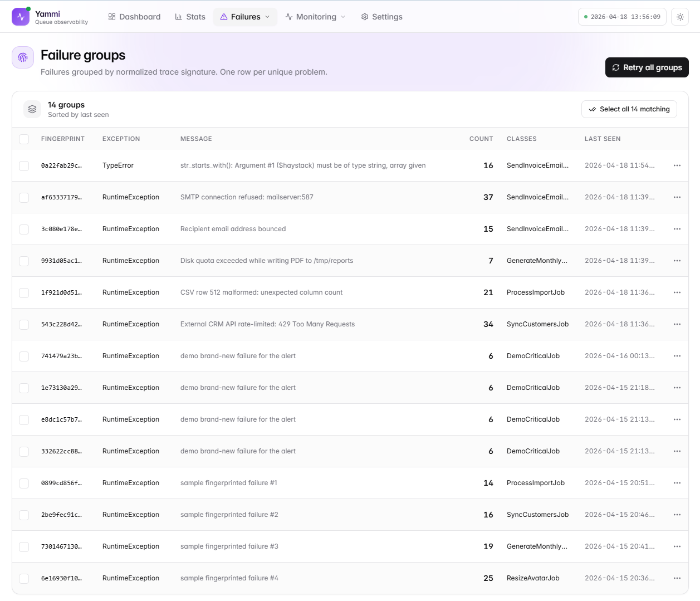Open fingerprint af63337179 group
Screen dimensions: 700x601
61,197
